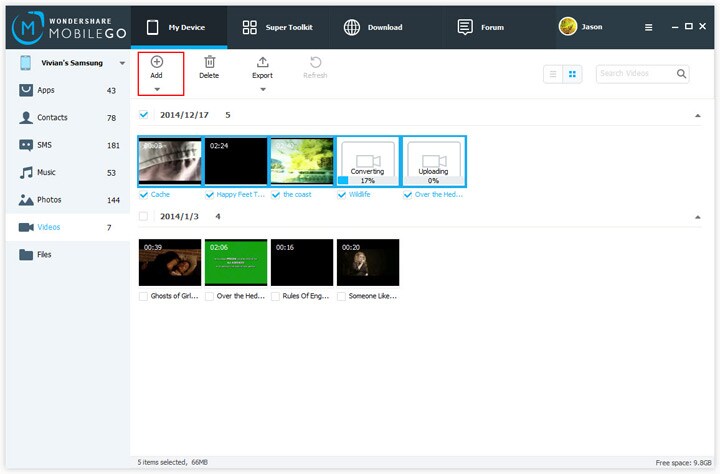
Task: Click the search magnifier icon
Action: (681, 73)
